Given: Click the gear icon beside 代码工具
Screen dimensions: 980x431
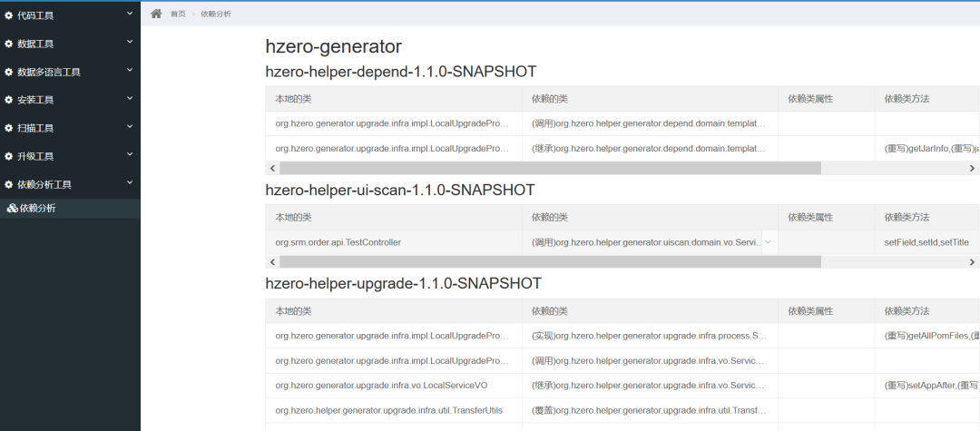Looking at the screenshot, I should pyautogui.click(x=10, y=15).
